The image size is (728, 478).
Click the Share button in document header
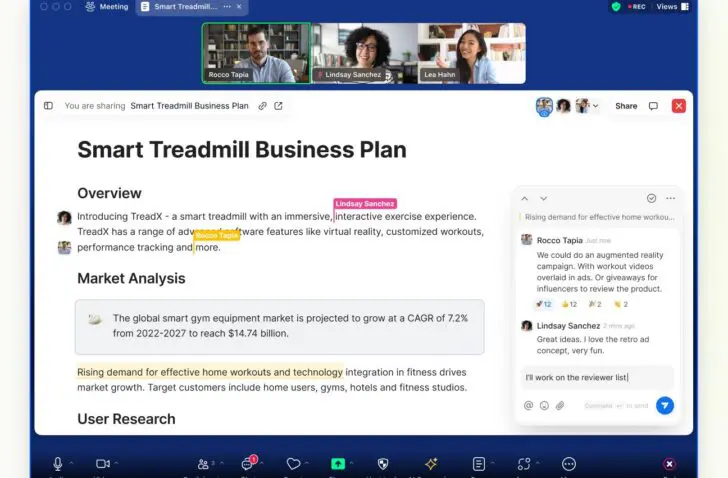[x=626, y=106]
